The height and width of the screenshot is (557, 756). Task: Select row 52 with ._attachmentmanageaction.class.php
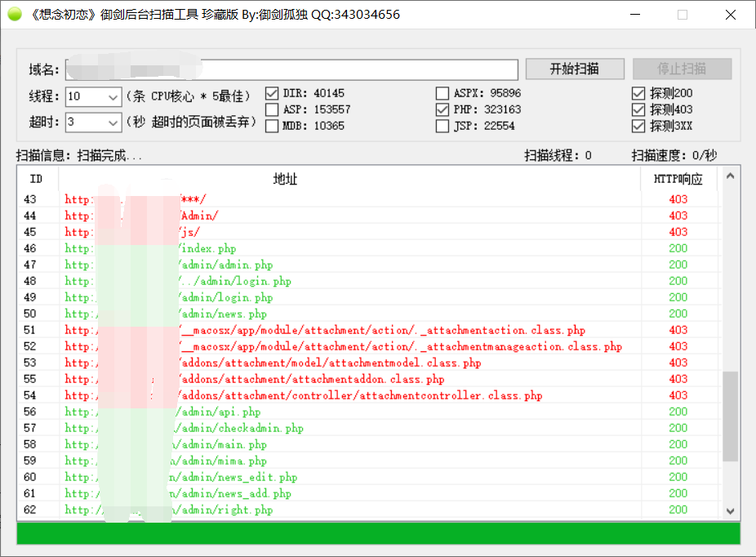369,347
